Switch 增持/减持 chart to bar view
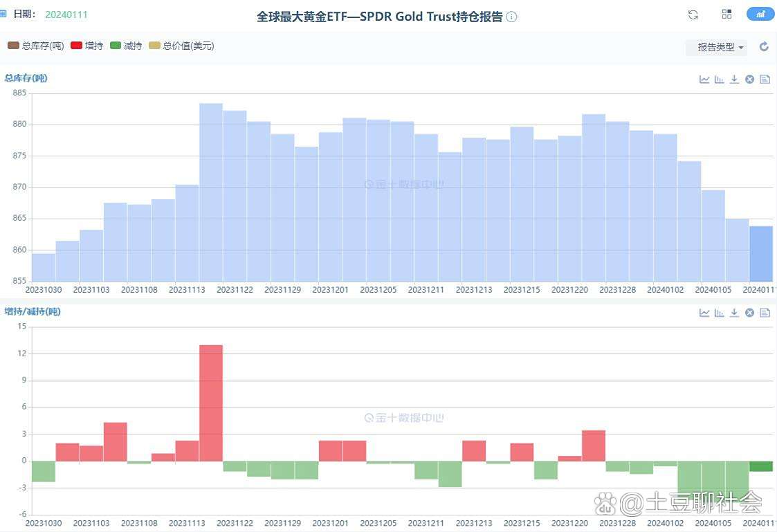Image resolution: width=777 pixels, height=532 pixels. point(720,313)
